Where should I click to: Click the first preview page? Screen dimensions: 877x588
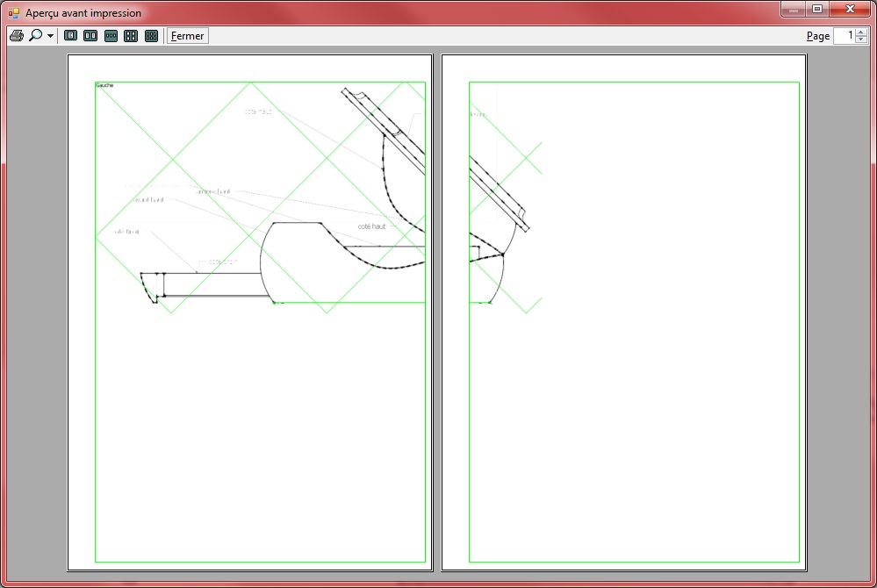pos(249,312)
